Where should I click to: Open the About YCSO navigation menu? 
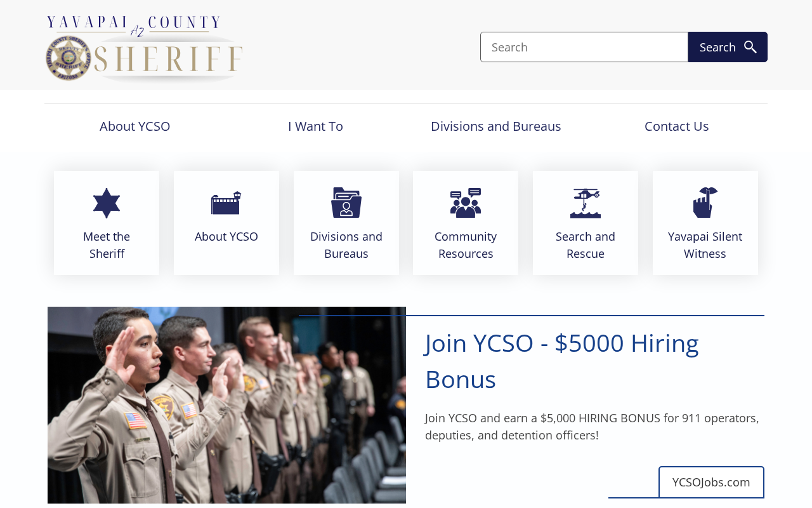point(135,126)
